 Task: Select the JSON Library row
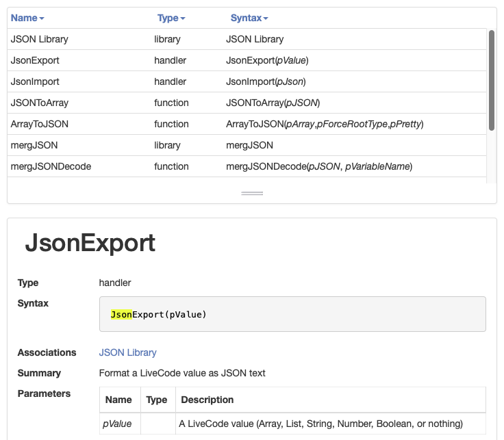(x=40, y=39)
